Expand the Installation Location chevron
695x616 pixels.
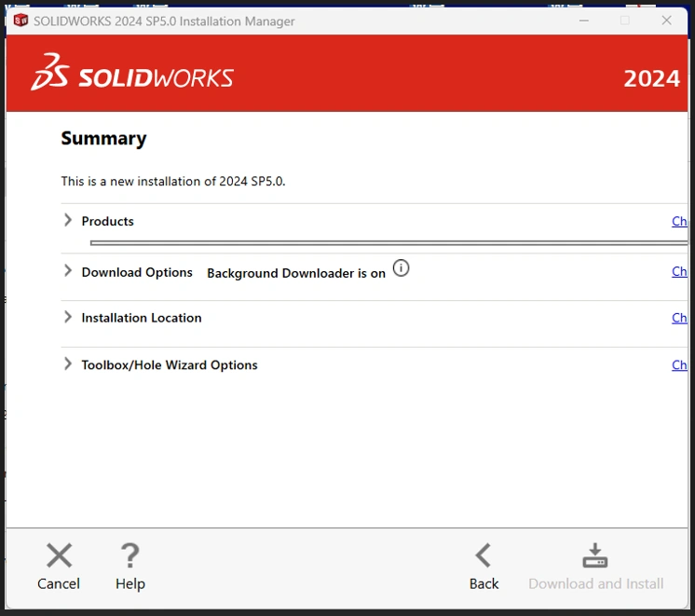[68, 317]
